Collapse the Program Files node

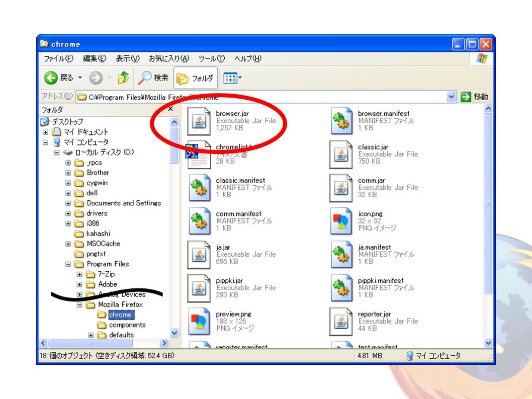68,264
